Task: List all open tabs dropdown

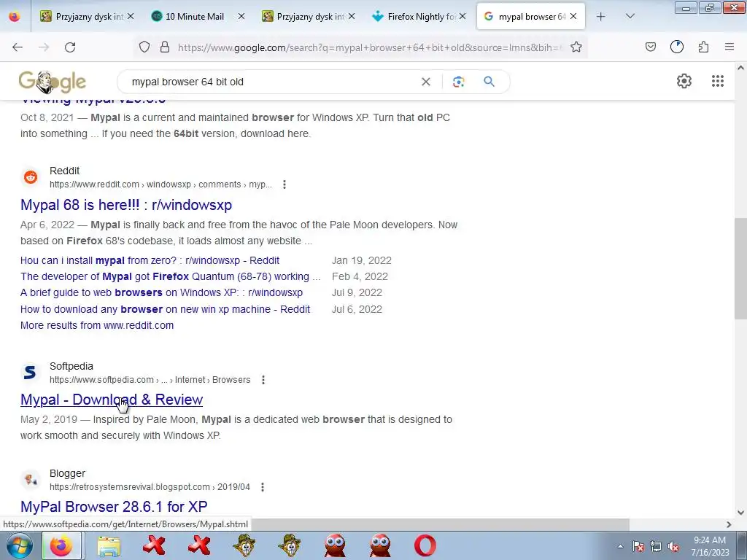Action: point(630,16)
